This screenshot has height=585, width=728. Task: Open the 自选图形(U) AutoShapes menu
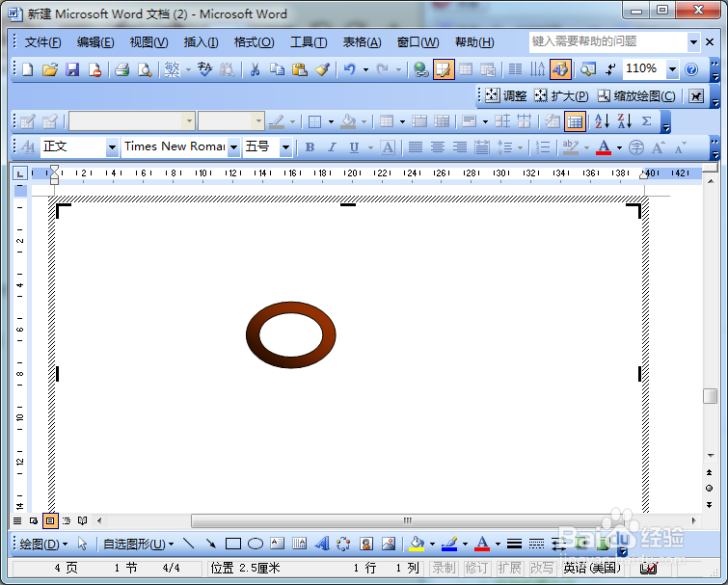click(138, 544)
